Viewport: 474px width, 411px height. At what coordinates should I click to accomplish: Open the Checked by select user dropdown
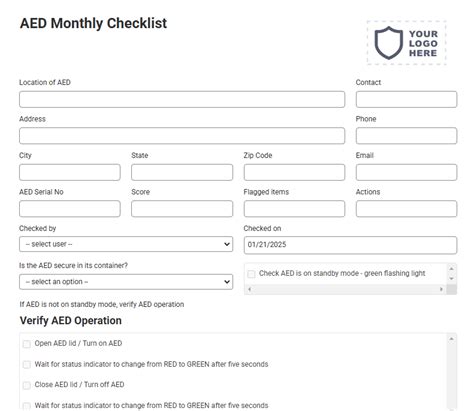(x=126, y=244)
